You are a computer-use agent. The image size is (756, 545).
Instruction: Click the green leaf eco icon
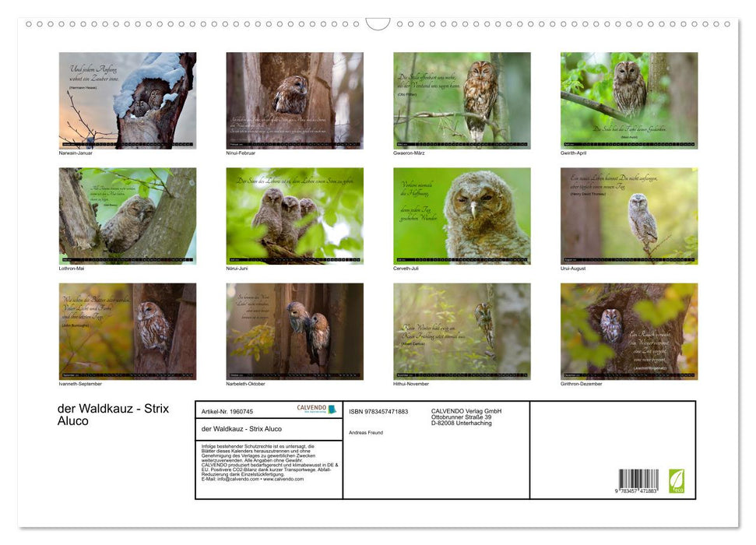[x=676, y=480]
